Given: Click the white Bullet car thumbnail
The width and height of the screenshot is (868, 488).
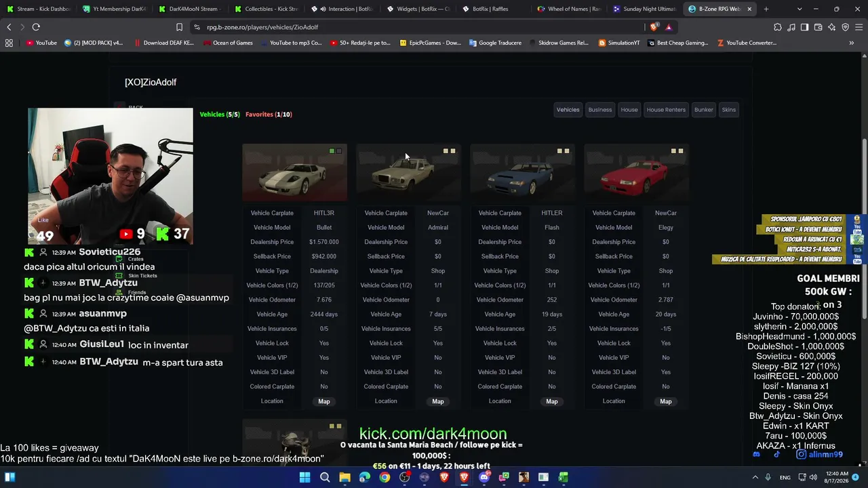Looking at the screenshot, I should click(x=294, y=174).
